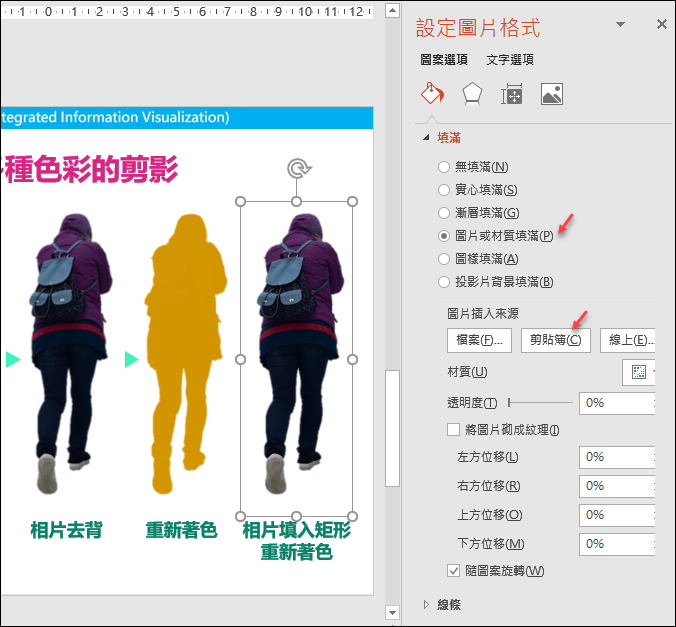This screenshot has width=676, height=627.
Task: Click the 左方位移(L) value field
Action: pyautogui.click(x=617, y=457)
